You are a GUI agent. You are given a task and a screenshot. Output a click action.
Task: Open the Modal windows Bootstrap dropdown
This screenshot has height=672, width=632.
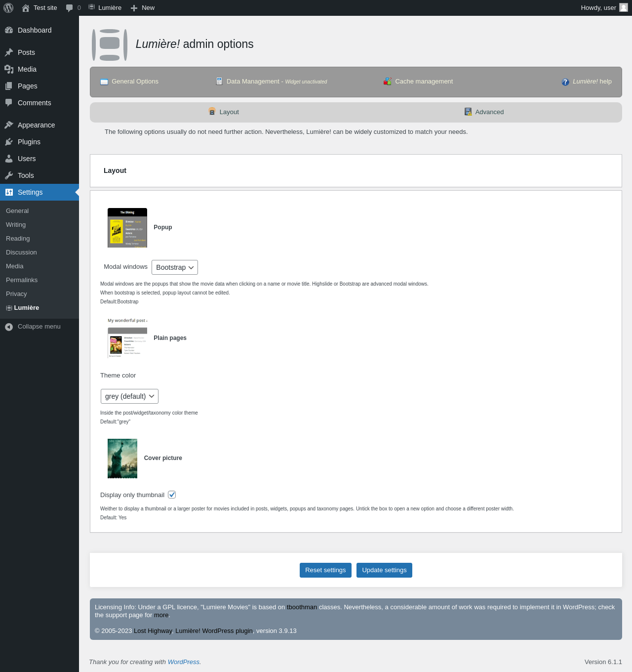pos(175,267)
